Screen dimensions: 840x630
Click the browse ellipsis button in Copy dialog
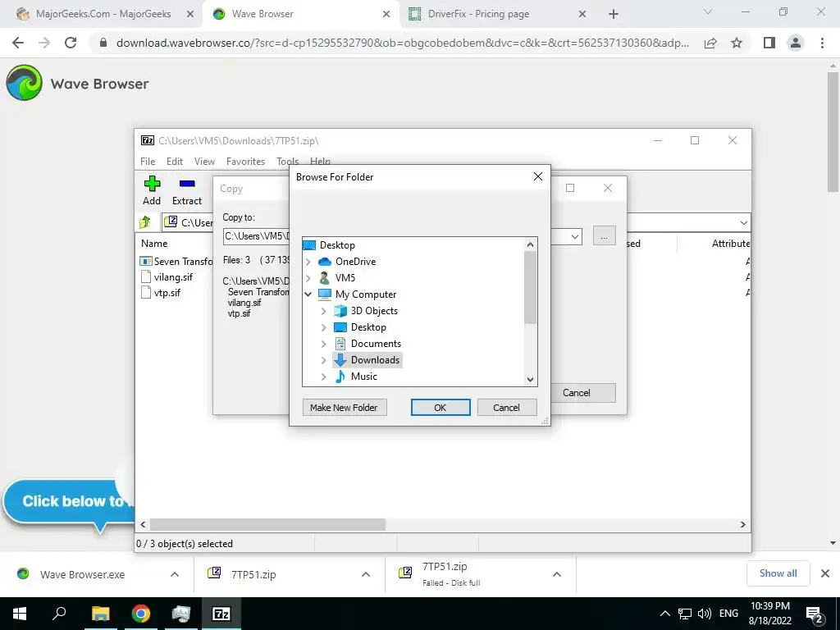pyautogui.click(x=605, y=235)
